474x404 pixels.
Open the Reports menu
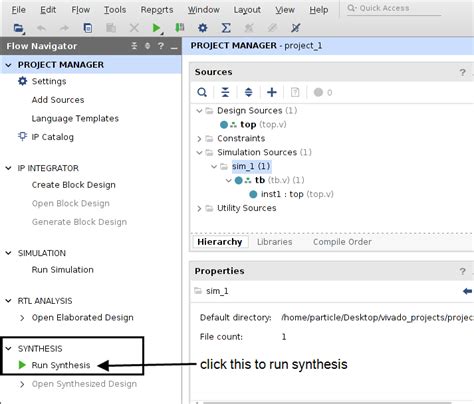pos(157,10)
